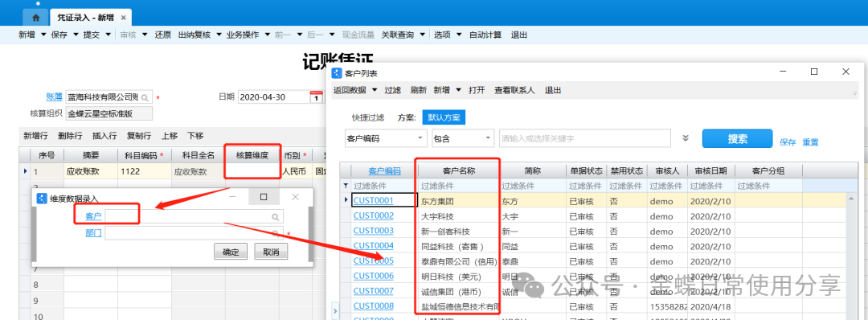
Task: Expand the left side panel arrow
Action: point(334,312)
